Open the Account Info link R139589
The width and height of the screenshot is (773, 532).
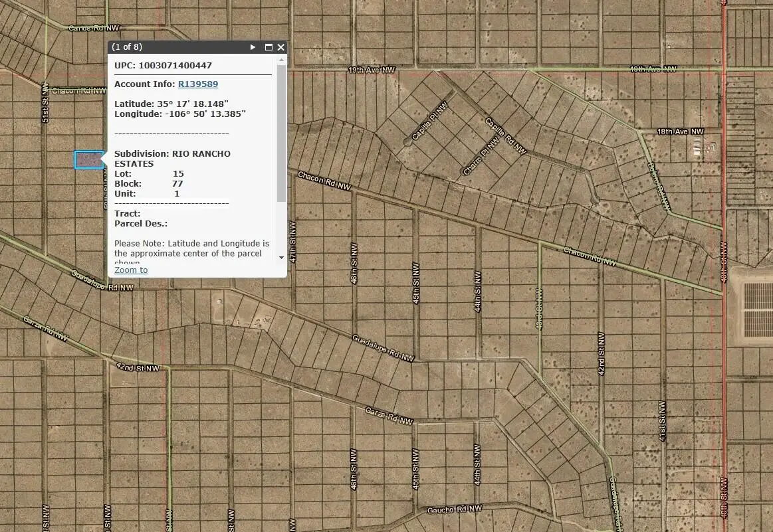tap(197, 84)
